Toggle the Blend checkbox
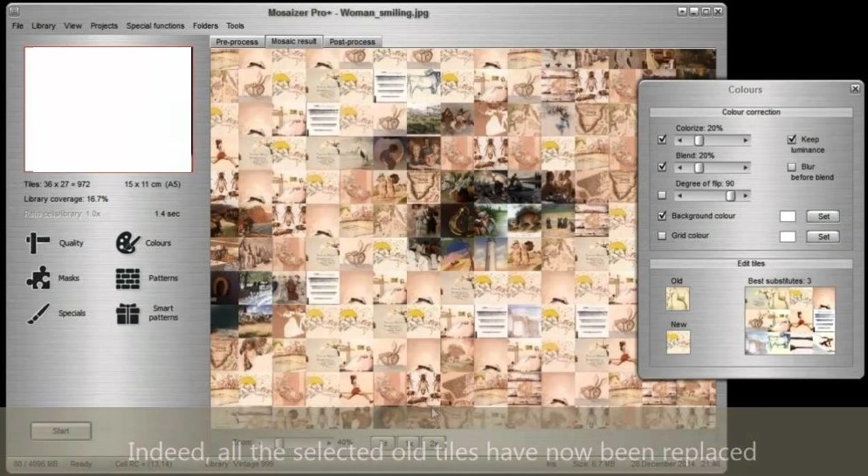The height and width of the screenshot is (476, 868). [662, 167]
